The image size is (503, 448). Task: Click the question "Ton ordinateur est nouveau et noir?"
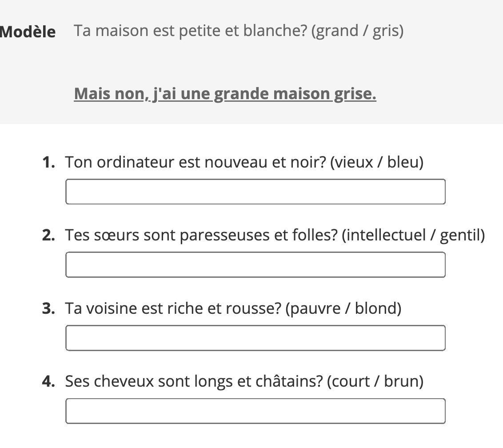(196, 162)
